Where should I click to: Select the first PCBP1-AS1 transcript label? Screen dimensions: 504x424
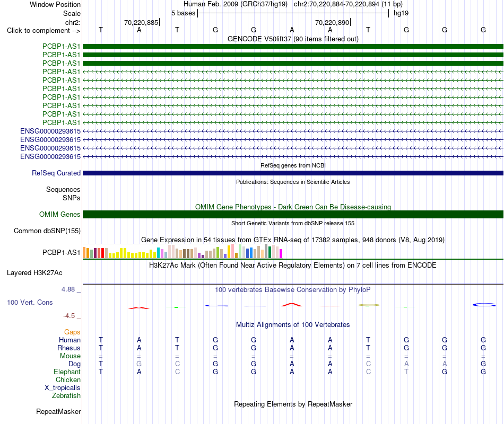62,46
